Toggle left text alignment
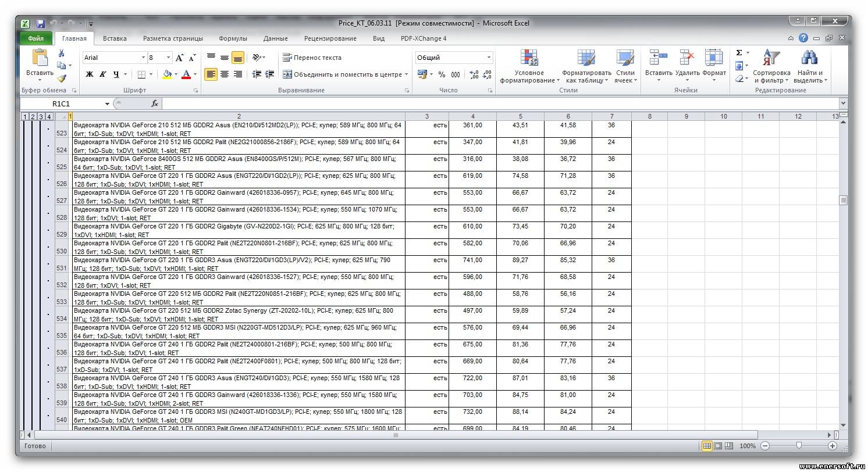This screenshot has height=472, width=868. coord(211,74)
